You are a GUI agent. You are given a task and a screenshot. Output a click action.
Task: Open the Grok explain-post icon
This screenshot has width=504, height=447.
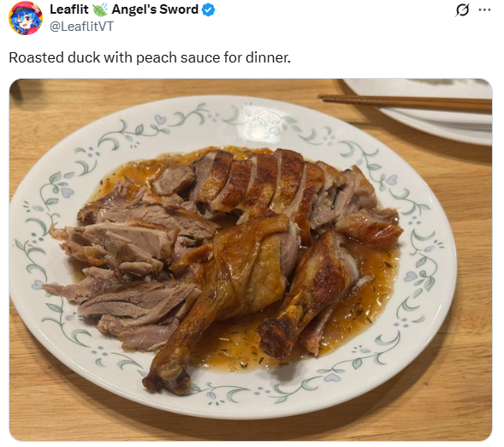[463, 10]
